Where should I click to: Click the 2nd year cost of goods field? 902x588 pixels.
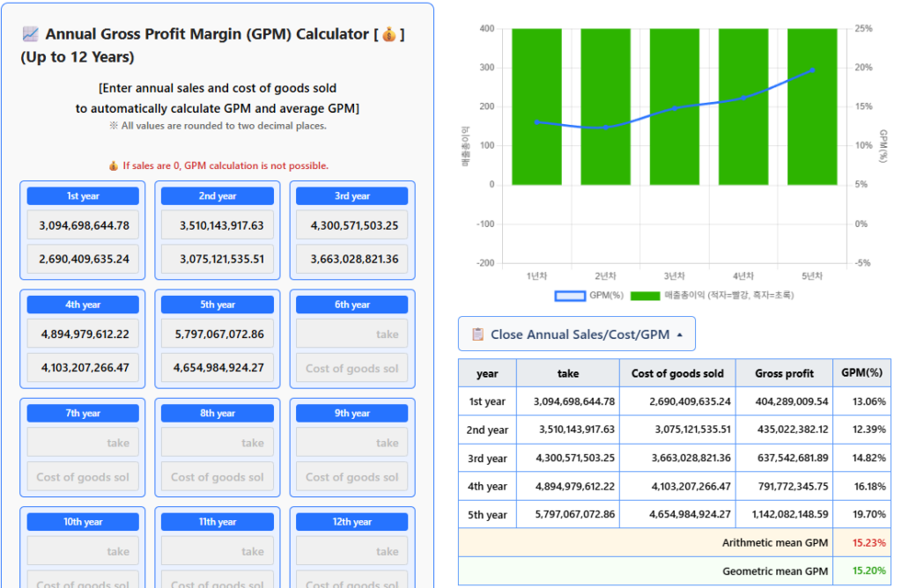click(x=218, y=259)
